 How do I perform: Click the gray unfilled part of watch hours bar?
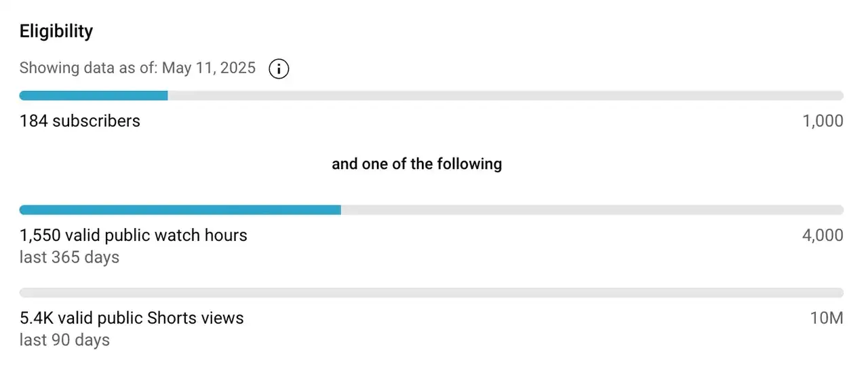pos(591,210)
